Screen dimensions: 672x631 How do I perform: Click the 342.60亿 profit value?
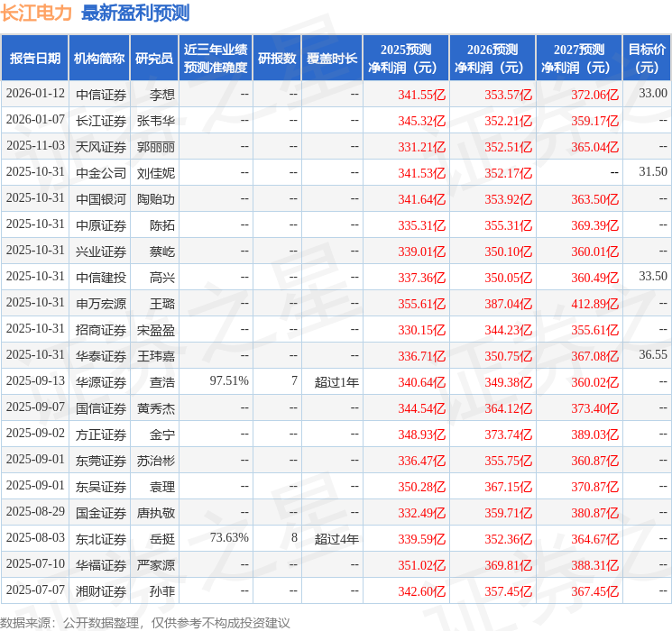422,591
